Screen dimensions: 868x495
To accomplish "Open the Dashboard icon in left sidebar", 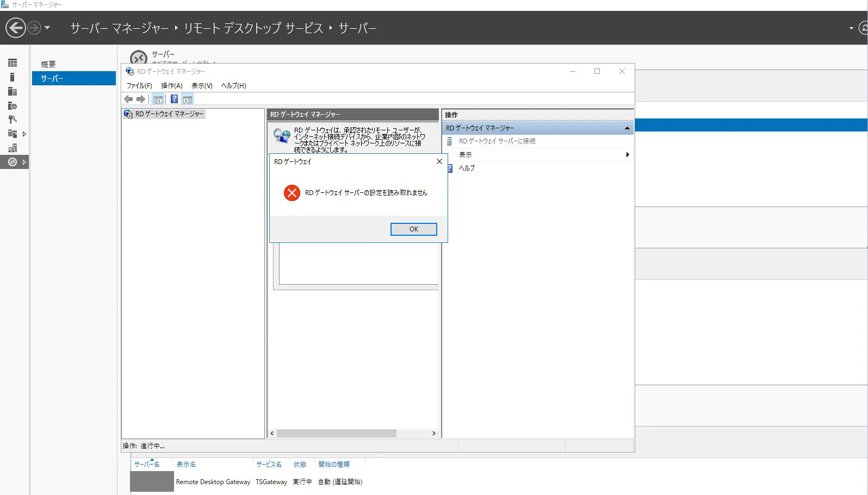I will tap(13, 63).
